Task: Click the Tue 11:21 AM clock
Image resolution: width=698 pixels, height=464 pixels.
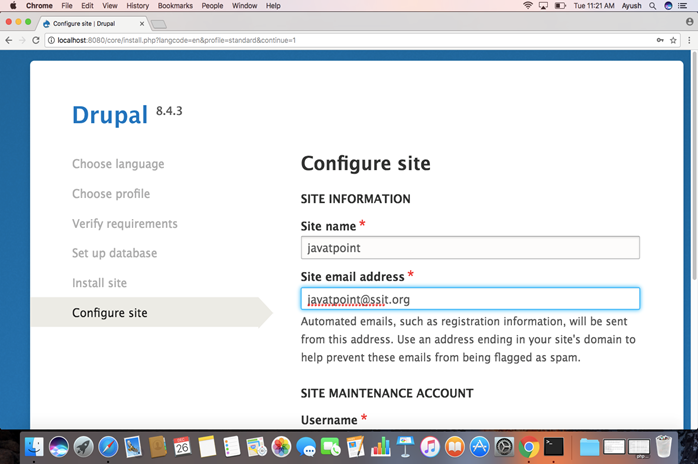Action: [594, 5]
